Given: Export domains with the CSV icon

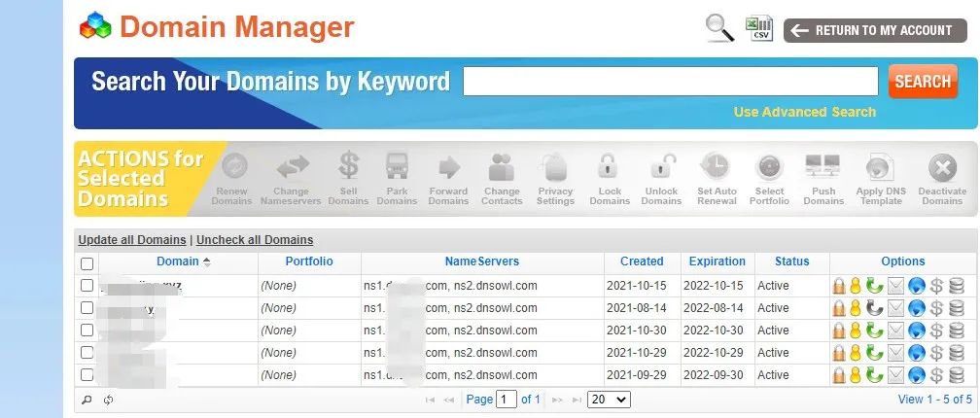Looking at the screenshot, I should coord(758,28).
